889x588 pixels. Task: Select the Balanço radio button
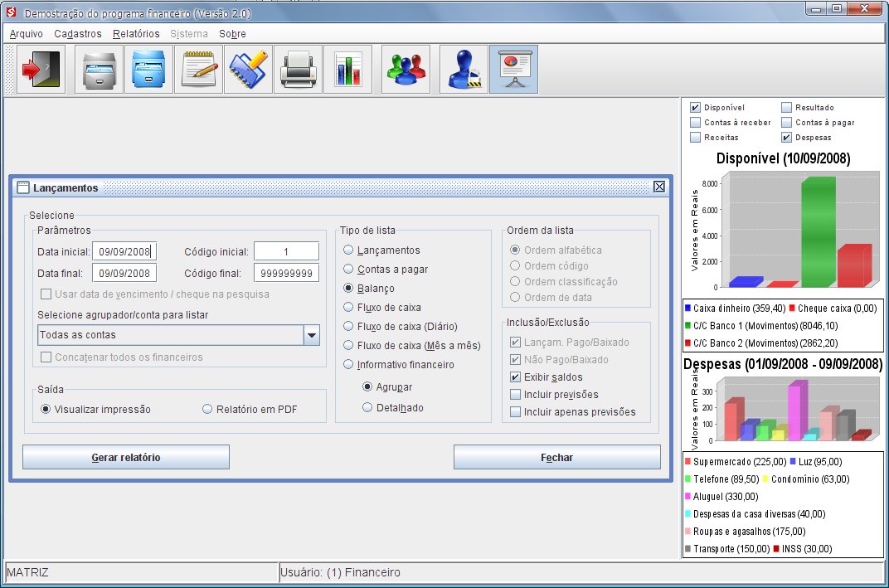[348, 288]
